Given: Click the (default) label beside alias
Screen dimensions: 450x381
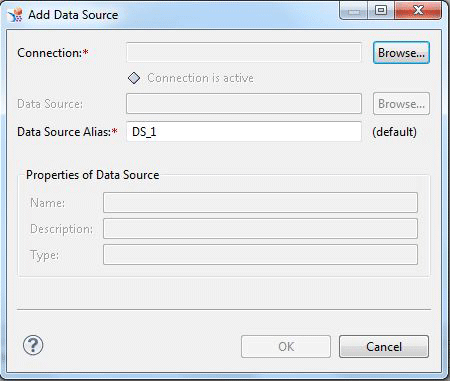Looking at the screenshot, I should pyautogui.click(x=394, y=132).
